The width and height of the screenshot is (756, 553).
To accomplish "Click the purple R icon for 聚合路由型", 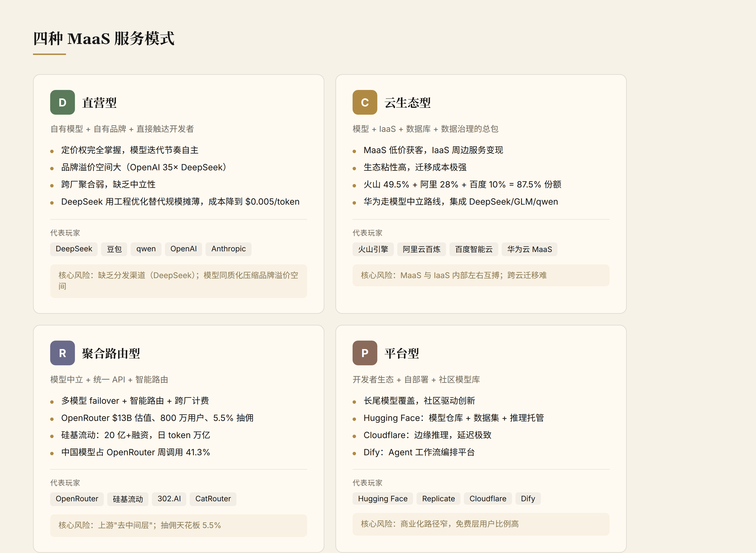I will coord(62,353).
